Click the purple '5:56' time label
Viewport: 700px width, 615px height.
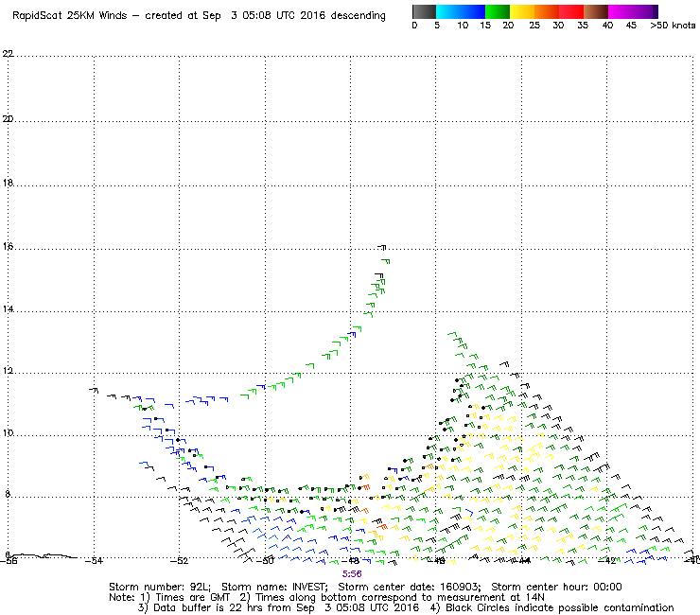coord(352,574)
